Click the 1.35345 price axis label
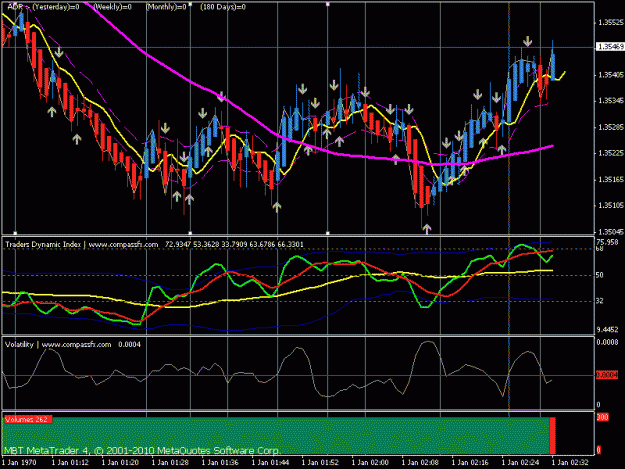This screenshot has width=625, height=469. [611, 101]
